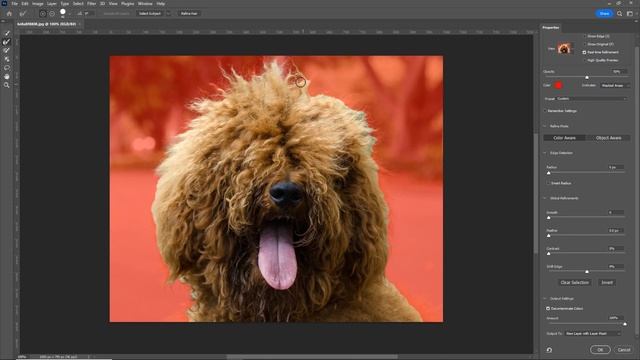The width and height of the screenshot is (640, 360).
Task: Open dropdown arrow next to Select Subject
Action: (x=168, y=13)
